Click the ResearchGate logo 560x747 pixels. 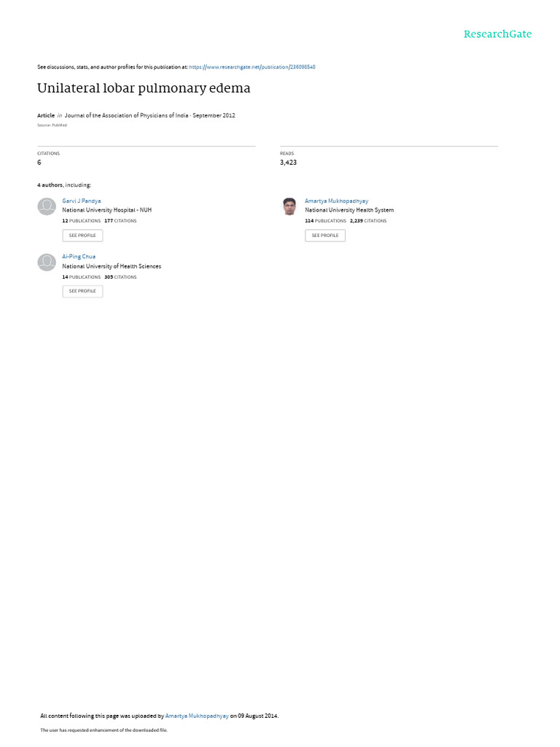pos(497,34)
